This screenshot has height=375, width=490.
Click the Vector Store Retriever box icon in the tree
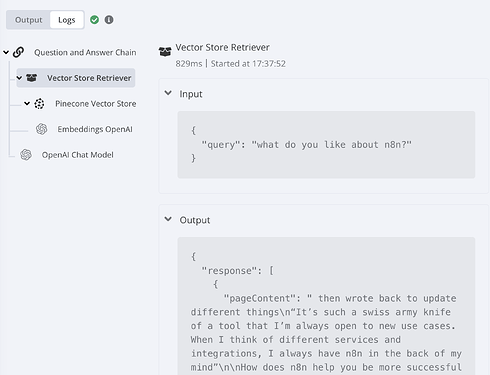point(32,78)
